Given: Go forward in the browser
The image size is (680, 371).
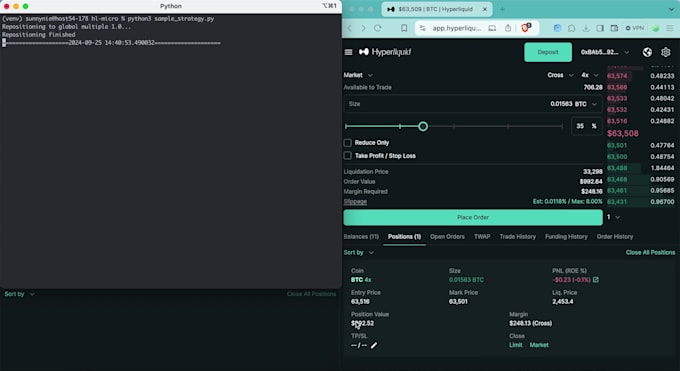Looking at the screenshot, I should (363, 28).
